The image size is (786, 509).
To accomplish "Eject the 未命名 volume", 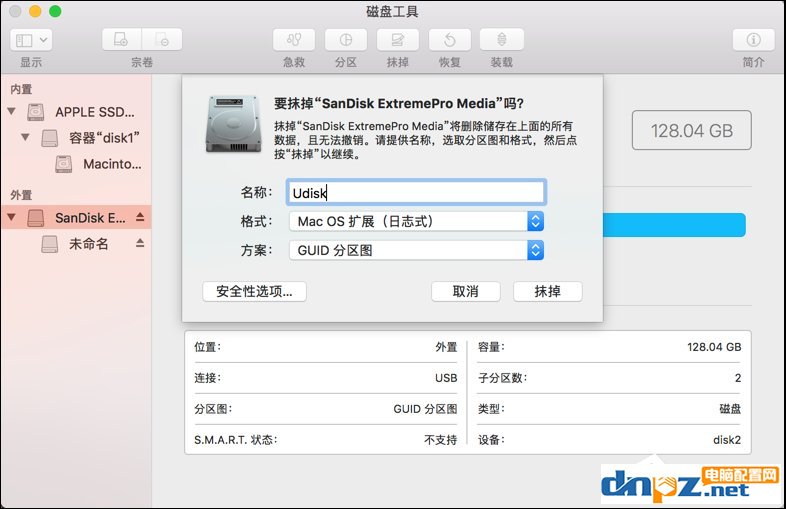I will pos(140,243).
